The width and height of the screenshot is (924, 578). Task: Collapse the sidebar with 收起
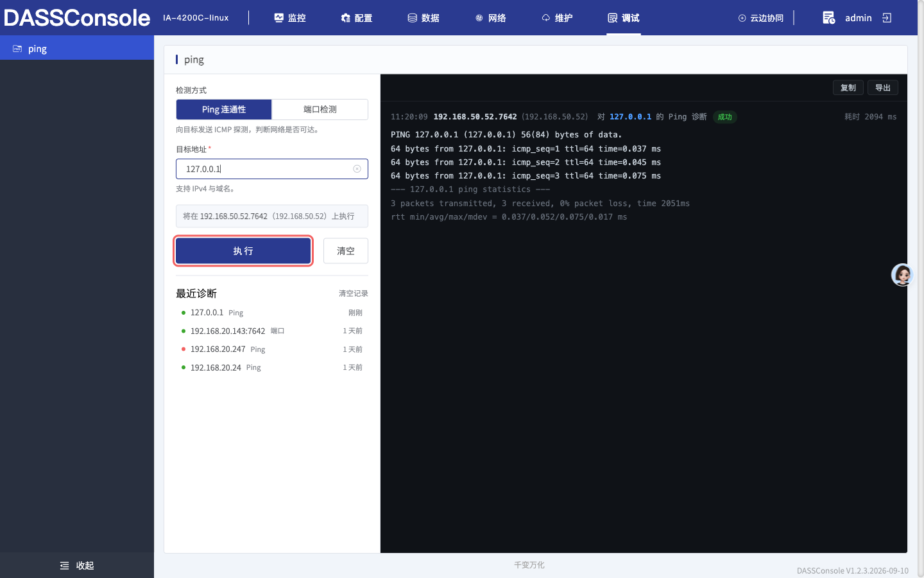(x=77, y=566)
